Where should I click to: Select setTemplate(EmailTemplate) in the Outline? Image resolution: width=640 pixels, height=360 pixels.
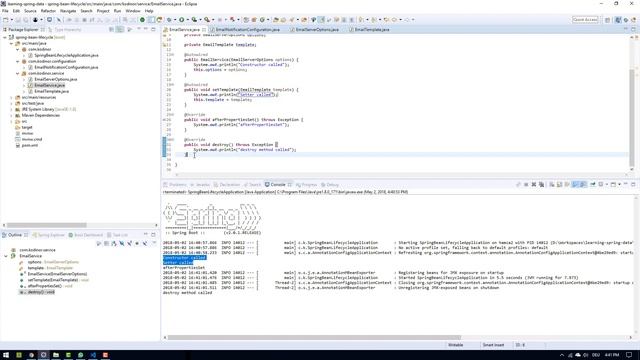click(53, 280)
